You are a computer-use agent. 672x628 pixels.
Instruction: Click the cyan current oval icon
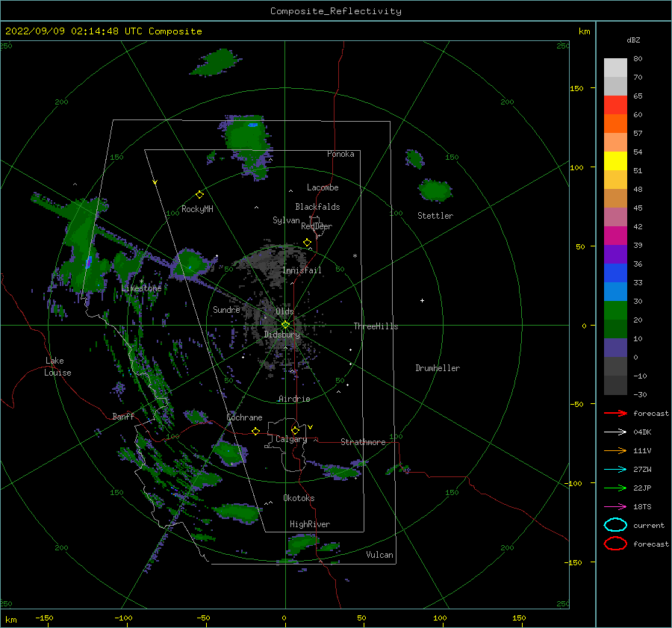pyautogui.click(x=615, y=525)
